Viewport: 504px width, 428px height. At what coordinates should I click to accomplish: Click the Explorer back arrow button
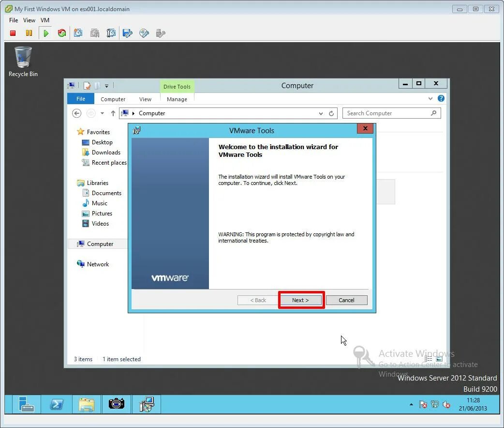[x=76, y=113]
